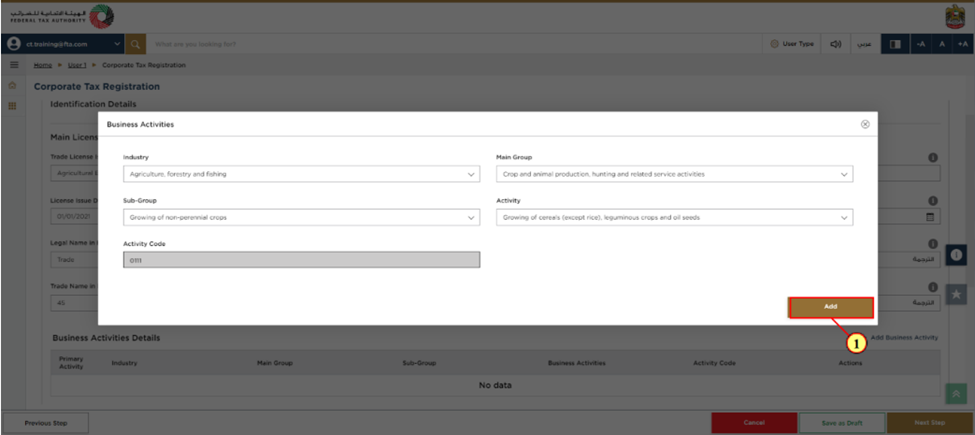Increase font size with +A
975x435 pixels.
click(x=962, y=44)
